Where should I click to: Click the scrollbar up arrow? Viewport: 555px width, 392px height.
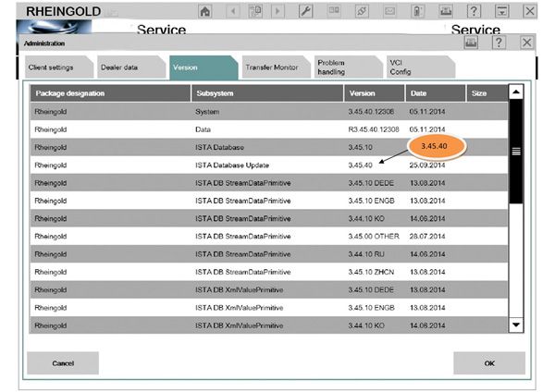pyautogui.click(x=516, y=92)
